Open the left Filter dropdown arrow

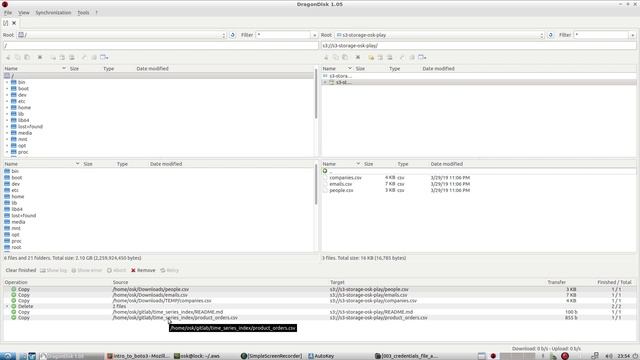[x=314, y=36]
